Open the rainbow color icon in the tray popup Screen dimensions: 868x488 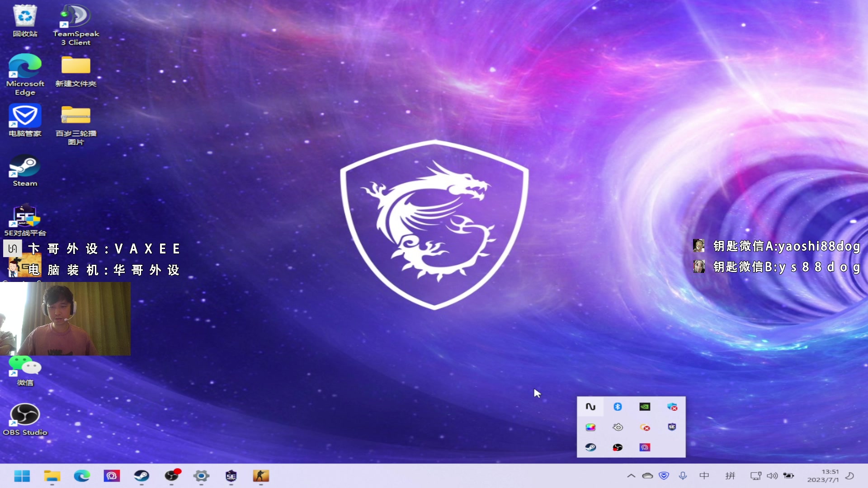point(590,427)
